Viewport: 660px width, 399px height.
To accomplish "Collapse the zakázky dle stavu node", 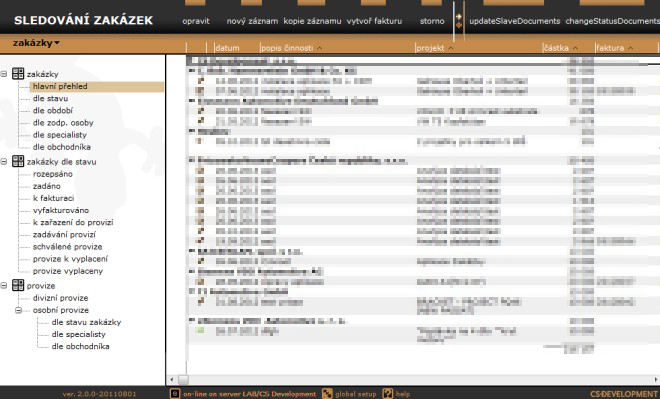I will click(4, 162).
